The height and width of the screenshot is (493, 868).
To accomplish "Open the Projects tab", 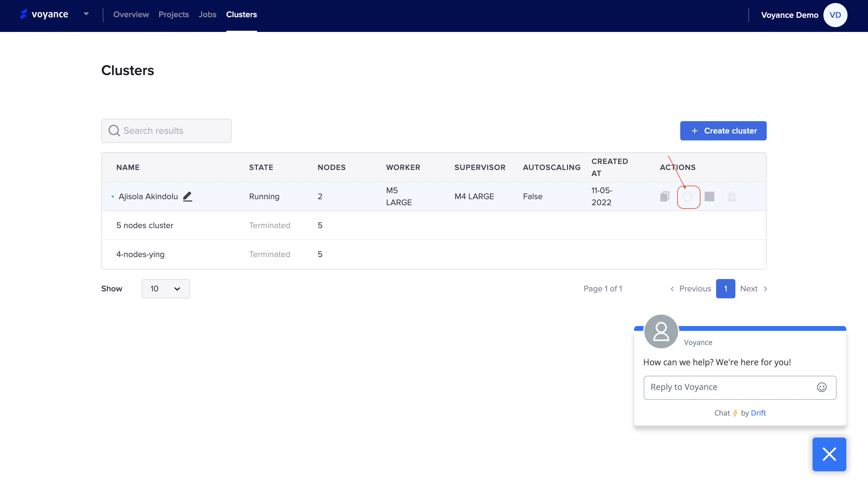I will pyautogui.click(x=174, y=14).
